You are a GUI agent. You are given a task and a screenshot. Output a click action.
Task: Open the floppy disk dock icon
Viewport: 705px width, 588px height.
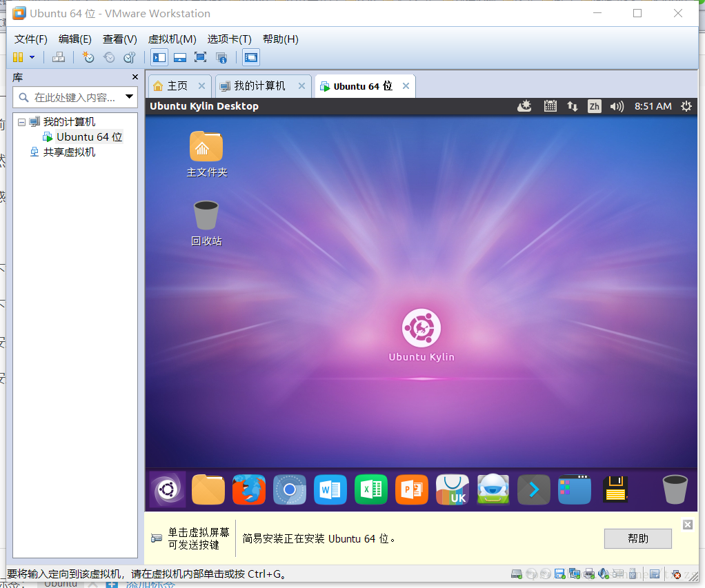click(615, 489)
